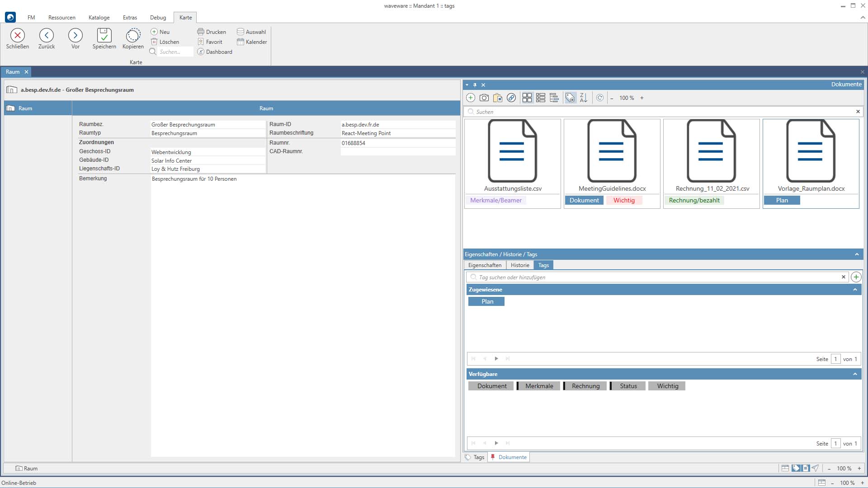868x488 pixels.
Task: Switch documents to list view
Action: click(x=541, y=98)
